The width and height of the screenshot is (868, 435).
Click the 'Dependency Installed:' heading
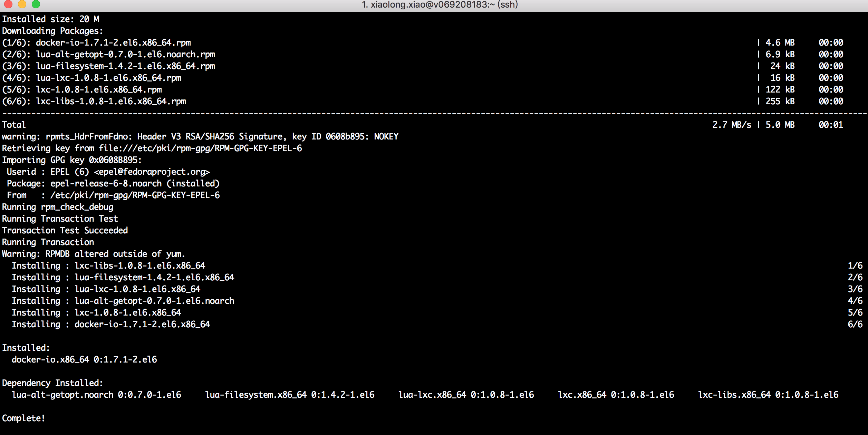click(x=52, y=383)
